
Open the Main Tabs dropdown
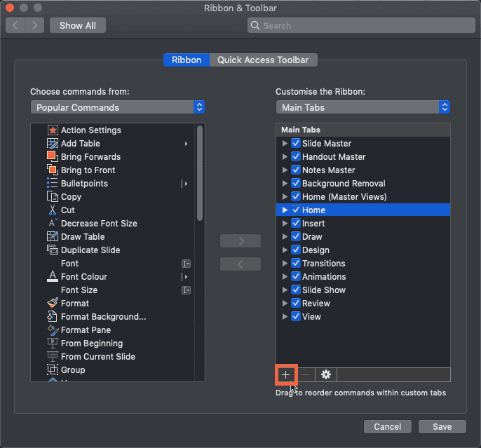point(363,107)
